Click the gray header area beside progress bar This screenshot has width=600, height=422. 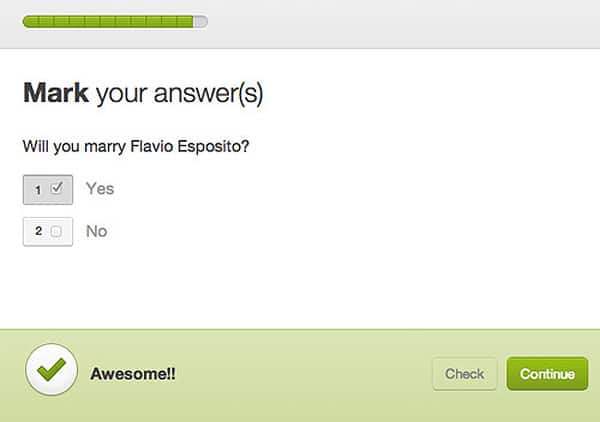tap(400, 22)
